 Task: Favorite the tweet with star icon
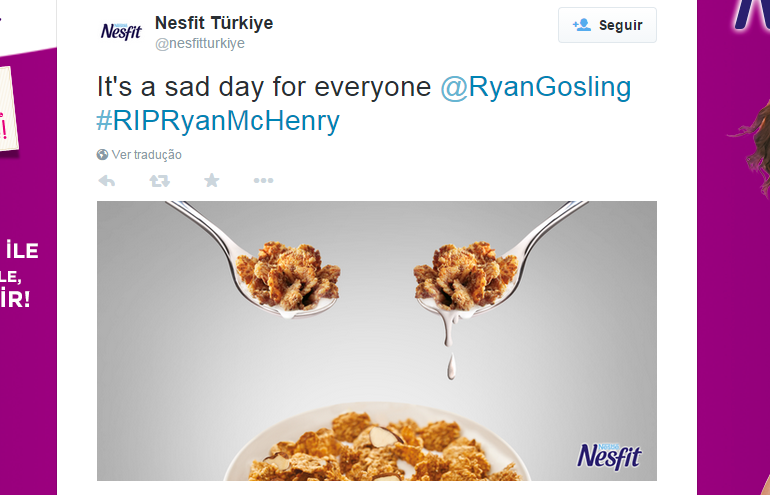pyautogui.click(x=212, y=180)
